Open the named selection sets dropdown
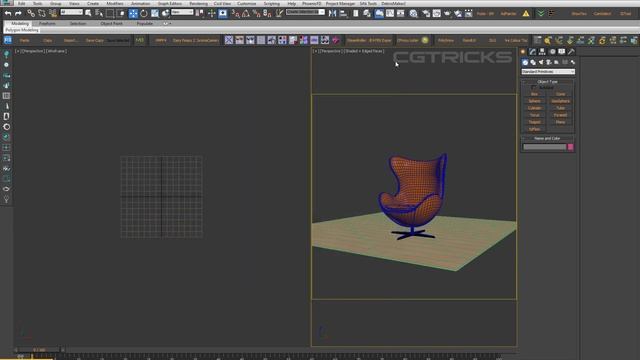Viewport: 640px width, 360px height. pyautogui.click(x=305, y=12)
